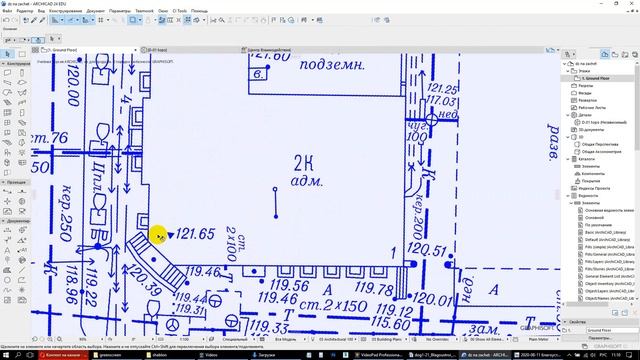Click the Параметры... button in properties
The image size is (640, 360).
click(599, 338)
